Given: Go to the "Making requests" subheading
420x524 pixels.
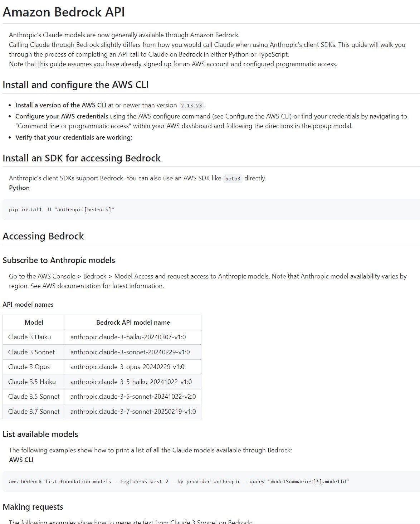Looking at the screenshot, I should pos(33,507).
